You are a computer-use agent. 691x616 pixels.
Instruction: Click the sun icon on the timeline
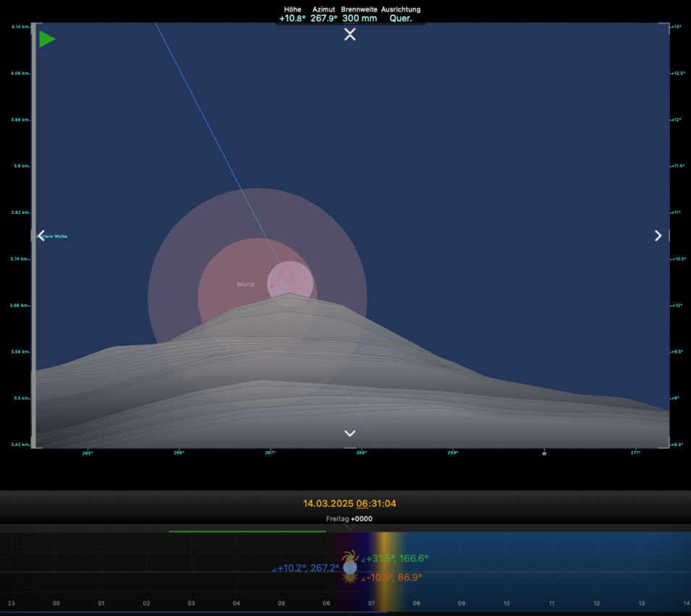(349, 578)
